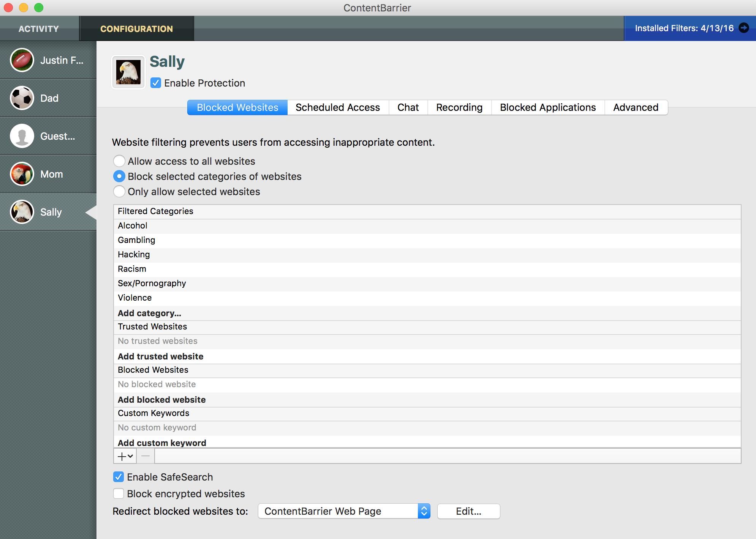The width and height of the screenshot is (756, 539).
Task: Click the arrow icon next to Installed Filters
Action: tap(744, 28)
